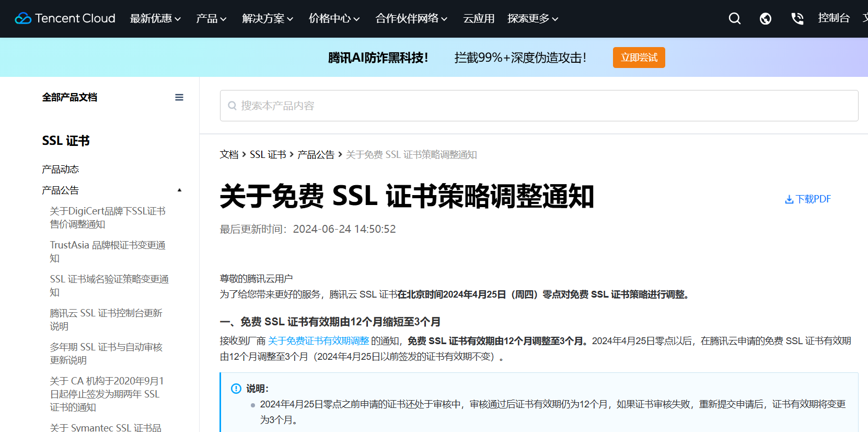Open the 合作伙伴网络 dropdown menu
868x432 pixels.
(411, 18)
